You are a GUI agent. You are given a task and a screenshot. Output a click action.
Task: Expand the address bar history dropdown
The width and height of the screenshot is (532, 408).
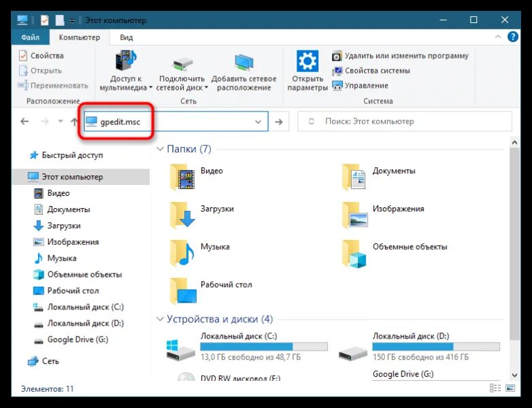(x=259, y=122)
